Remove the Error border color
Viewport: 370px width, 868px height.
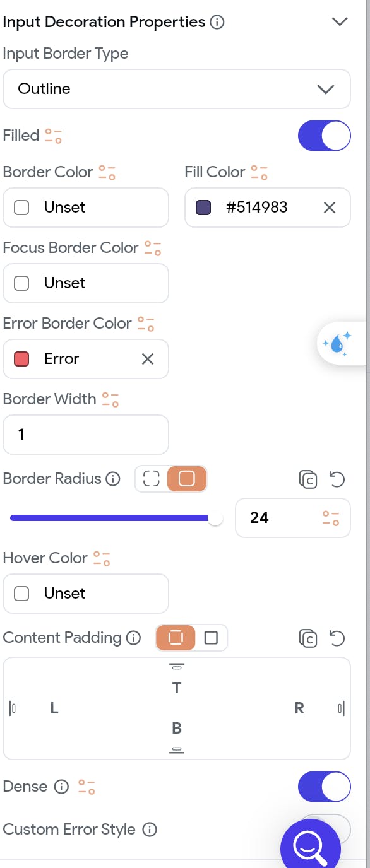[148, 359]
